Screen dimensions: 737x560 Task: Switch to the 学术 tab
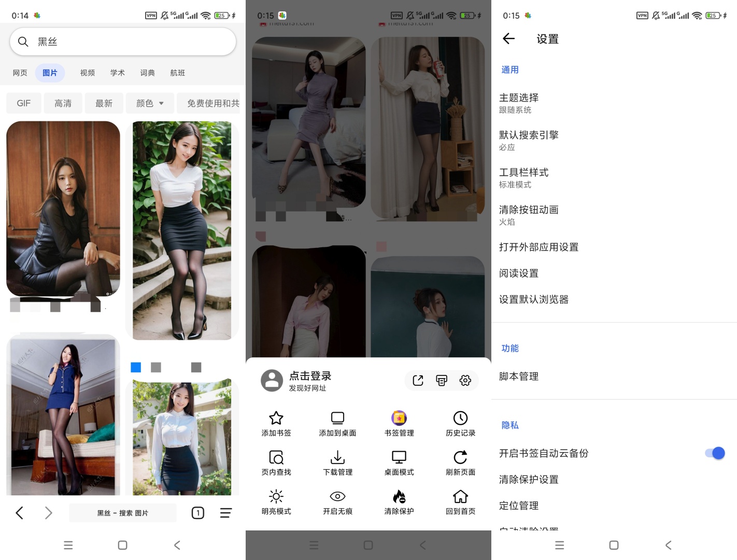[118, 73]
